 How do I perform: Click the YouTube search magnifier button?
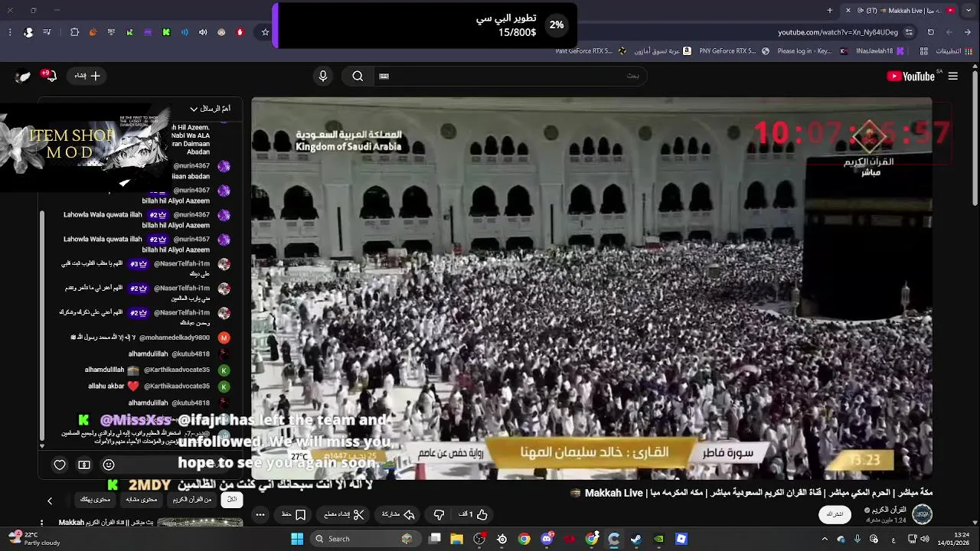pos(358,76)
